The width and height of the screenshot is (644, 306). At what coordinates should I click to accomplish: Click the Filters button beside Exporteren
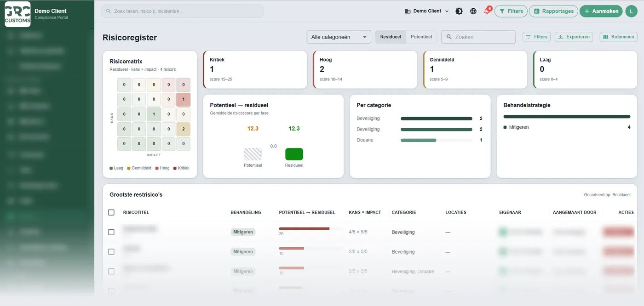[536, 37]
